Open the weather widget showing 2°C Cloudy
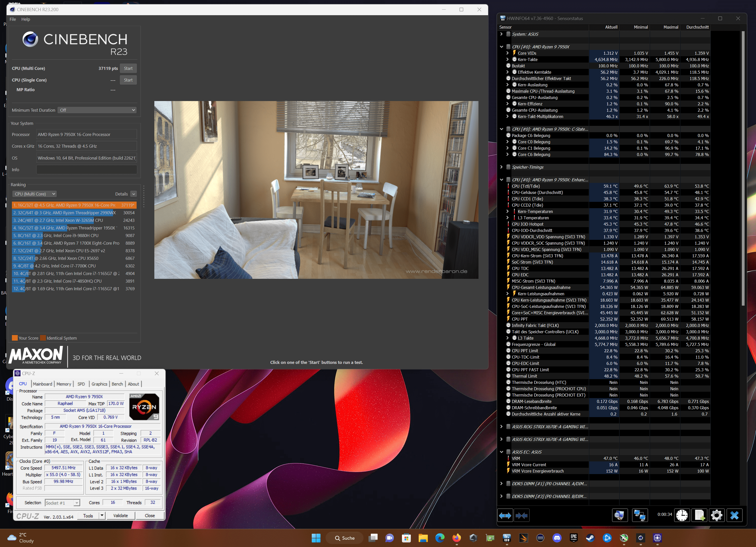The width and height of the screenshot is (756, 547). pyautogui.click(x=21, y=538)
